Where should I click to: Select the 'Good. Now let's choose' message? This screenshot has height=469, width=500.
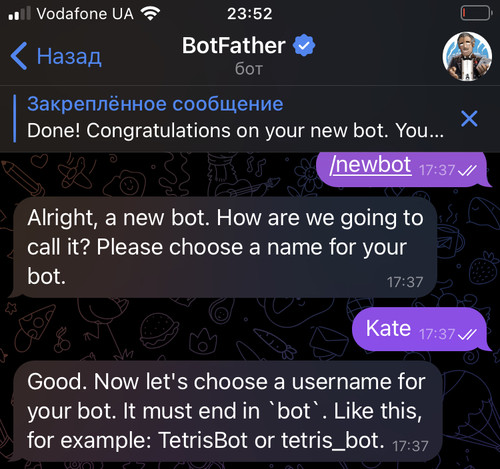227,411
